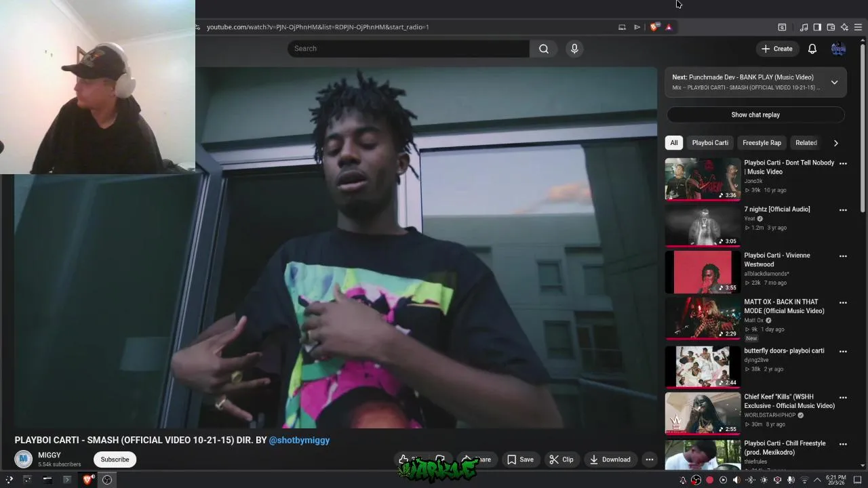Select the All filter chip
This screenshot has height=488, width=868.
pyautogui.click(x=674, y=142)
